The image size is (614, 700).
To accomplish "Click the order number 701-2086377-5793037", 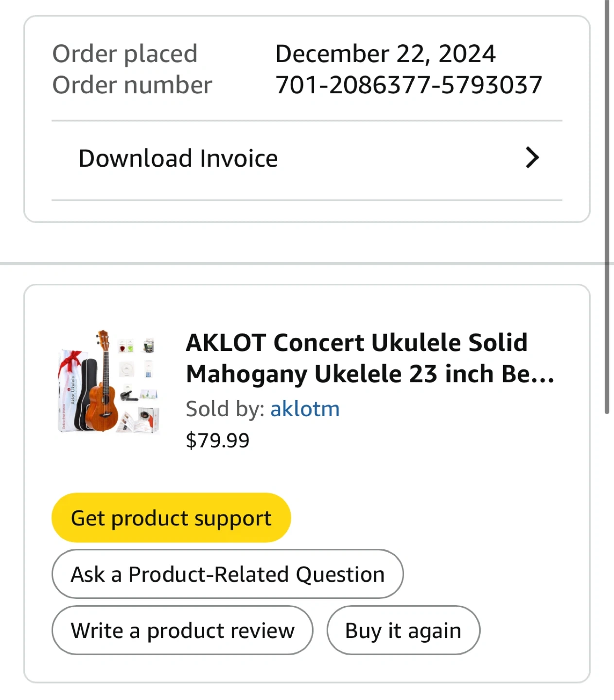I will coord(408,85).
